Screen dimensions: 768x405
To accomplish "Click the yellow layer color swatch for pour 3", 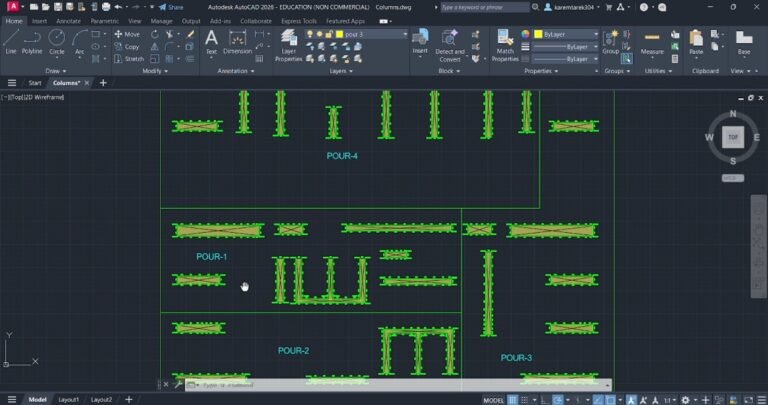I will [x=339, y=34].
